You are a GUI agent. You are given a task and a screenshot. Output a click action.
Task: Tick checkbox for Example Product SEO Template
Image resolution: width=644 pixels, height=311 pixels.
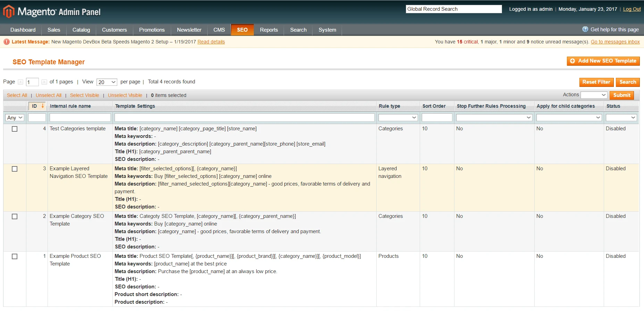click(x=15, y=256)
